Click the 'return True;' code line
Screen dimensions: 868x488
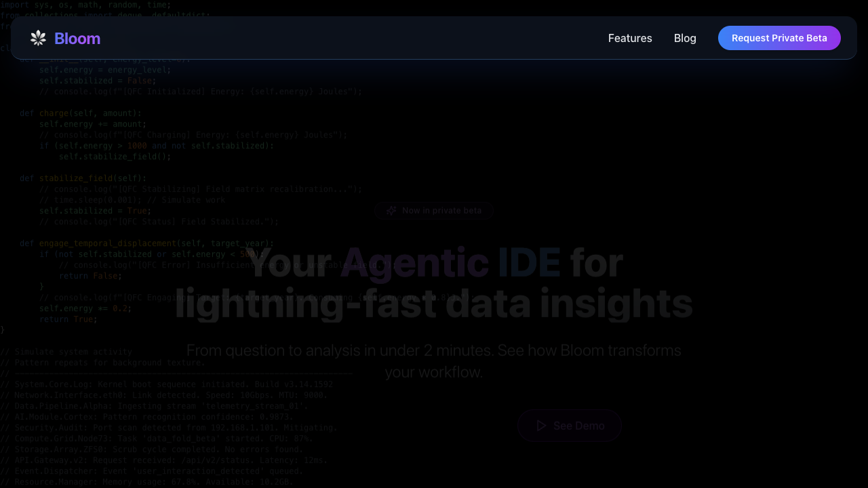pyautogui.click(x=68, y=319)
